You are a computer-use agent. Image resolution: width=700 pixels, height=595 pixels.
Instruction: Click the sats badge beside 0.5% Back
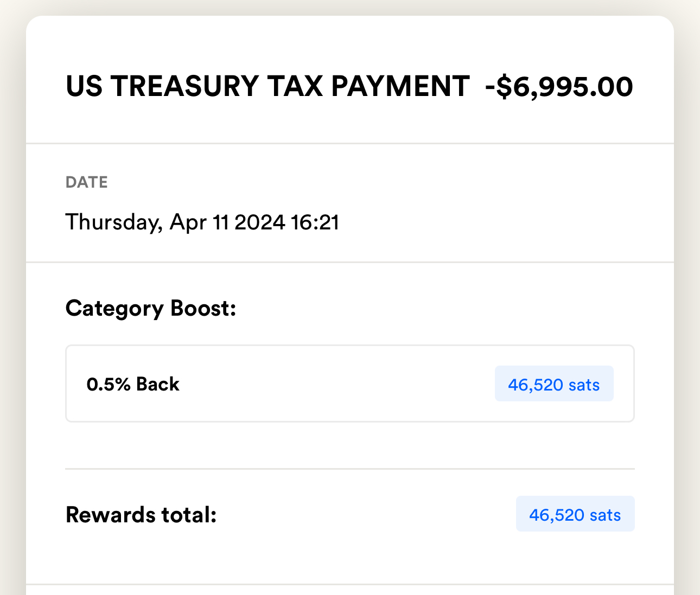click(x=554, y=384)
